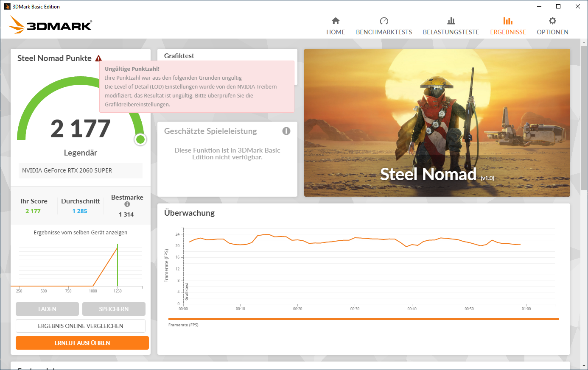Open the BENCHMARKTESTS tab
Image resolution: width=588 pixels, height=370 pixels.
pyautogui.click(x=384, y=32)
